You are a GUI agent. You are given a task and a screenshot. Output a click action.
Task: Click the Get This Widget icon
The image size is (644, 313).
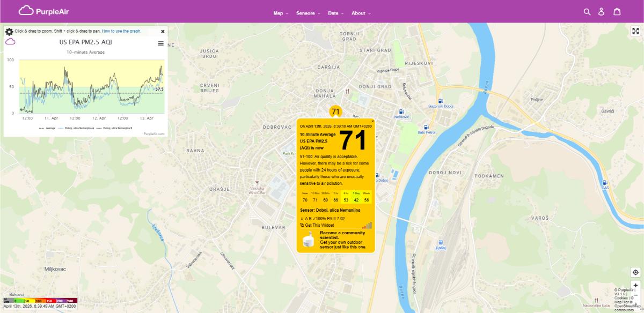[303, 225]
